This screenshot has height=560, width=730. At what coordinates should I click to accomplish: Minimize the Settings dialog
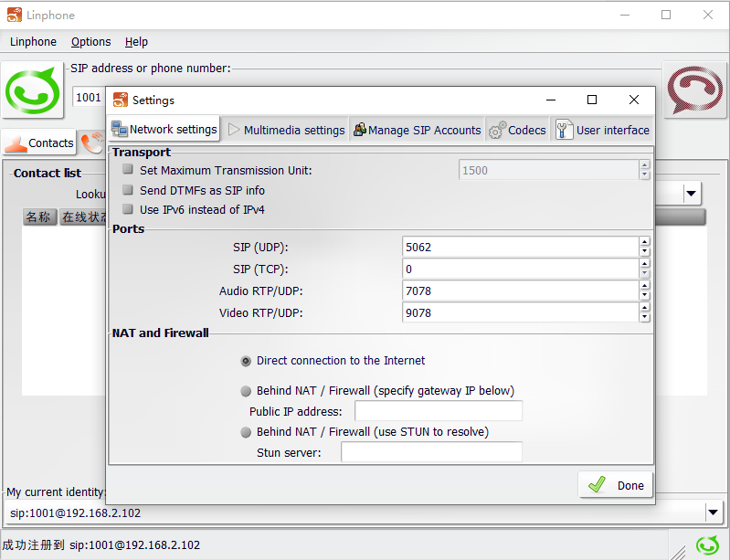coord(551,100)
